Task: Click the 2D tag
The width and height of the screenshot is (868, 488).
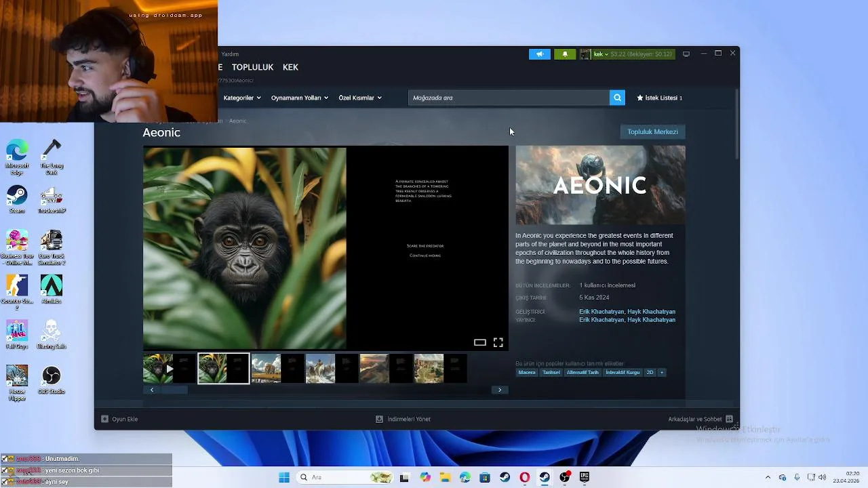Action: click(650, 372)
